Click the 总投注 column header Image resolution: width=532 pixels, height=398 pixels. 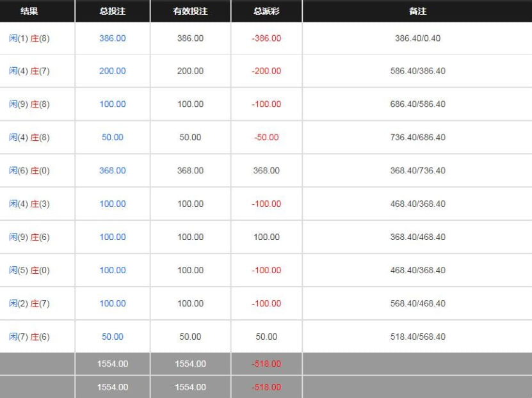[x=112, y=11]
